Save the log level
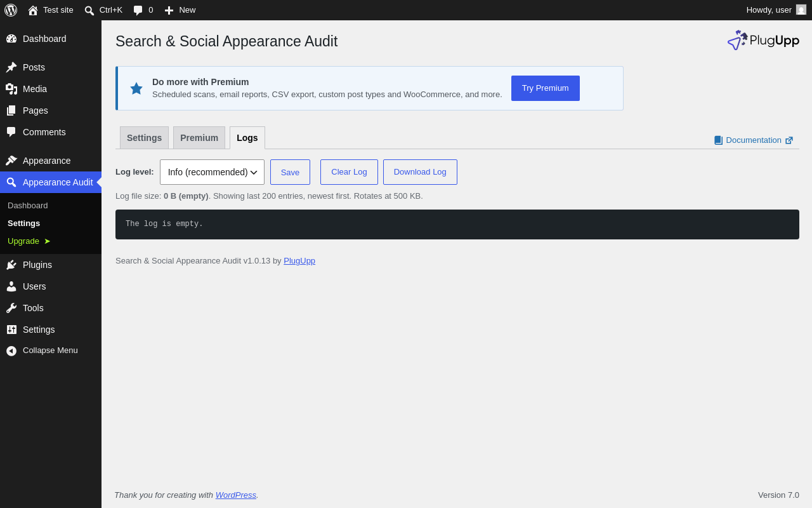812x508 pixels. point(290,172)
